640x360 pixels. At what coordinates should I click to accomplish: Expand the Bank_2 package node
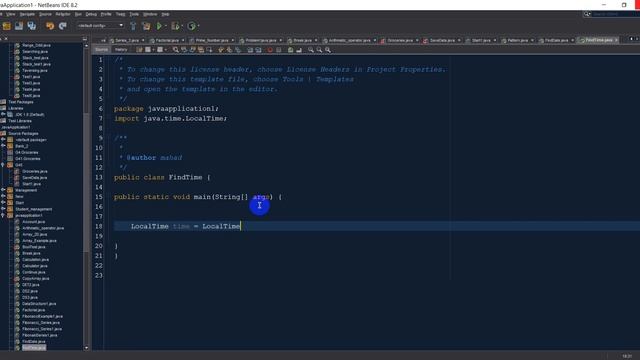3,146
